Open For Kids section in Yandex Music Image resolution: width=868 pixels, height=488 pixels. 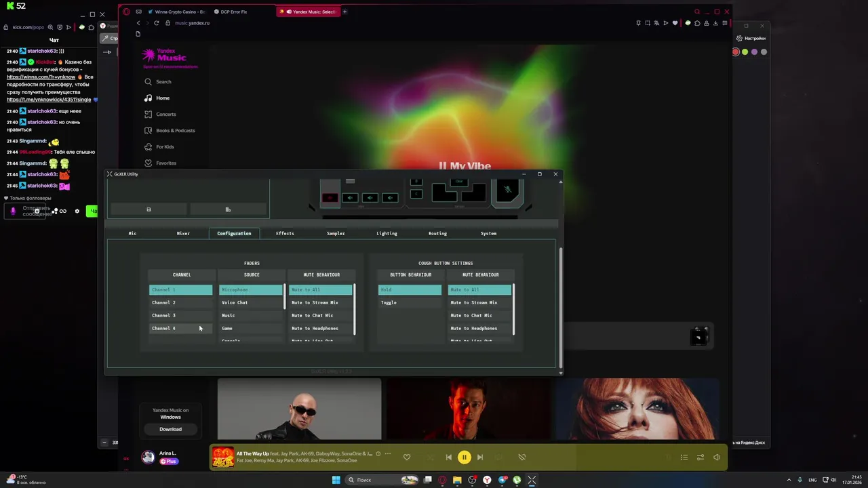click(x=159, y=147)
